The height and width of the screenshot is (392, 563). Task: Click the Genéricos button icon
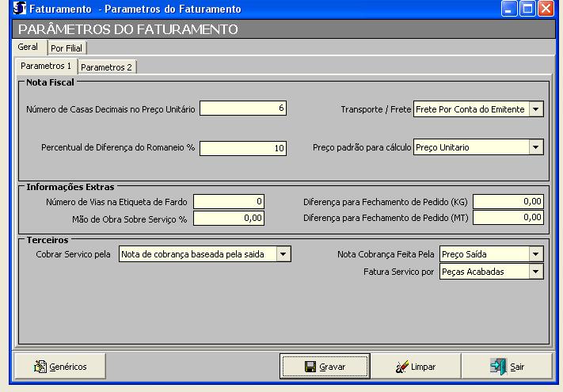point(41,367)
